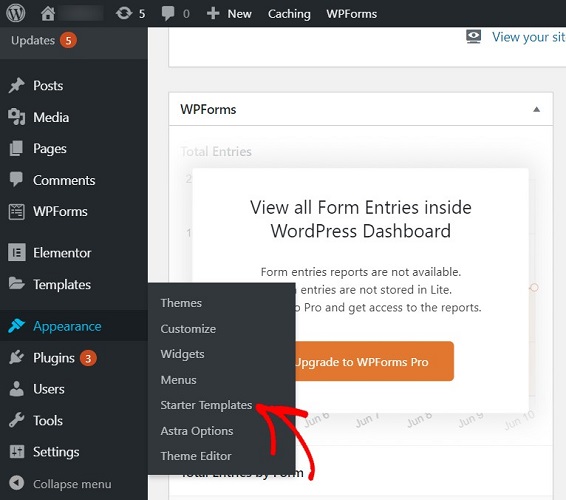Click the Templates folder icon
Viewport: 566px width, 500px height.
(17, 284)
